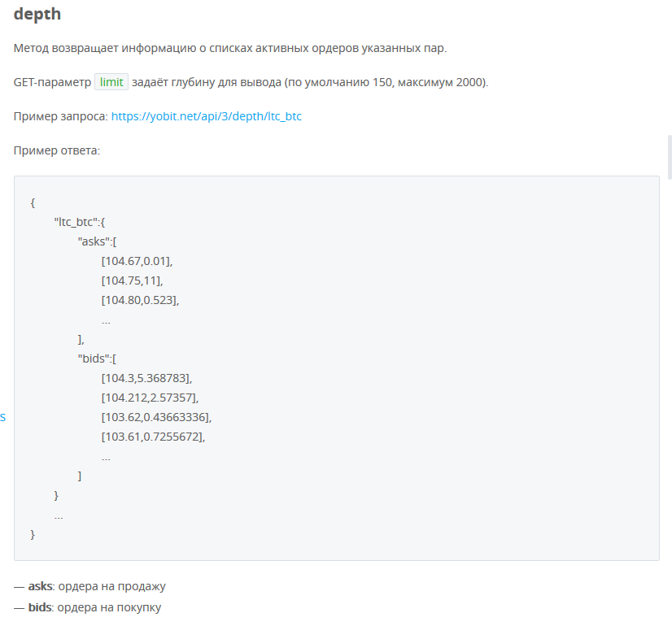
Task: Click the "Пример ответа:" label
Action: (57, 150)
